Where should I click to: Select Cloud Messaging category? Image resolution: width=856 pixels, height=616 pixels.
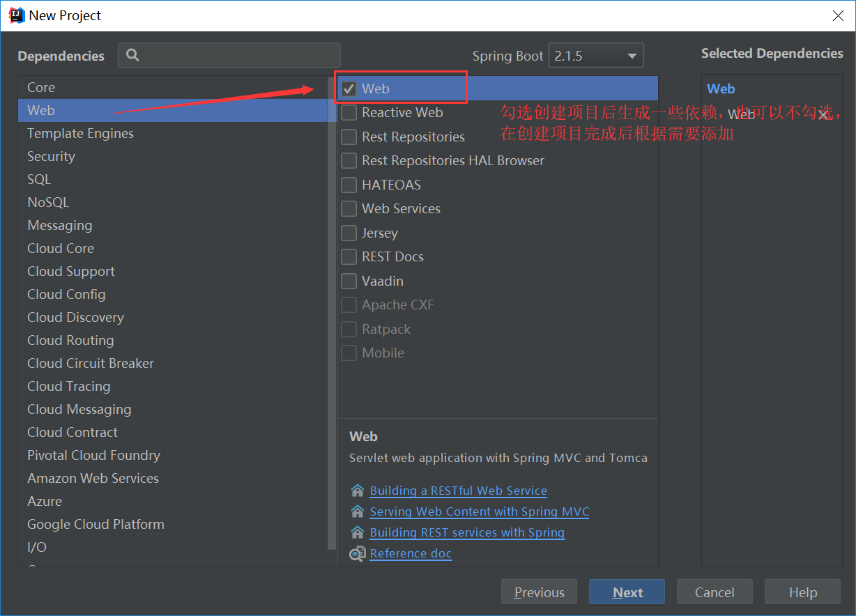(173, 409)
